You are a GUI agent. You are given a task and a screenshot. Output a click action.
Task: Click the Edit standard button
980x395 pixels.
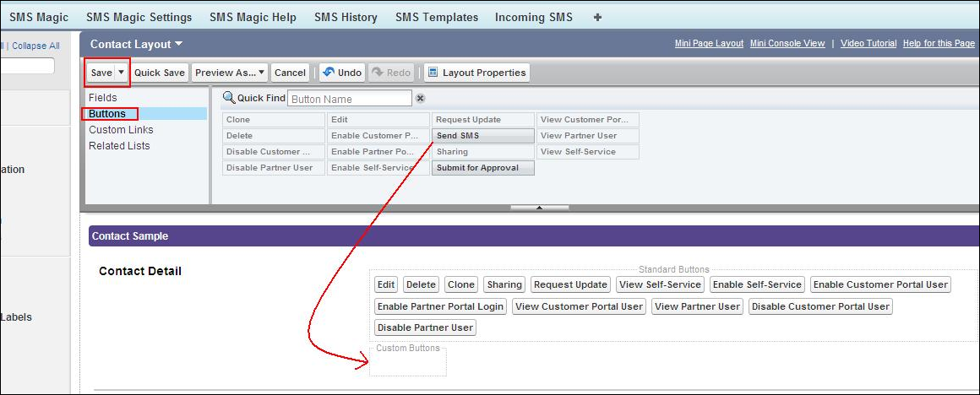click(x=386, y=284)
